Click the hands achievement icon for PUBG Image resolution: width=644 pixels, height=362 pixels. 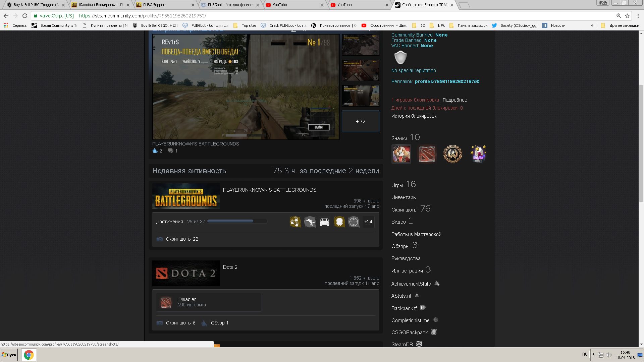point(295,222)
